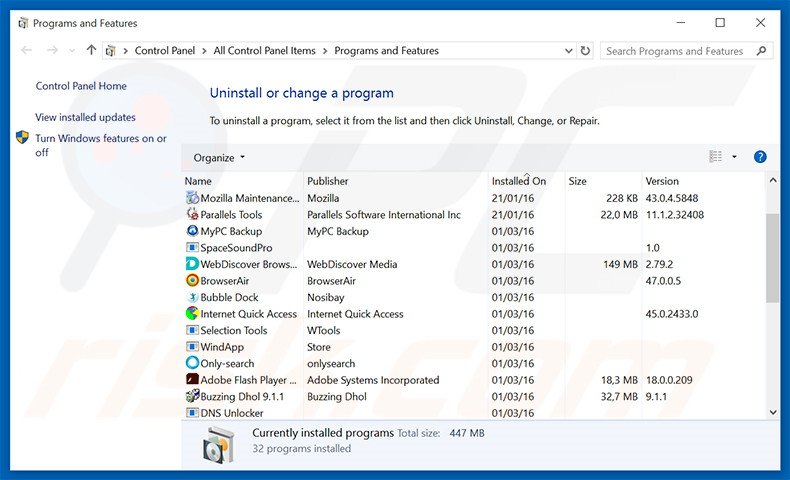Navigate to All Control Panel Items breadcrumb
The width and height of the screenshot is (790, 480).
[x=265, y=51]
